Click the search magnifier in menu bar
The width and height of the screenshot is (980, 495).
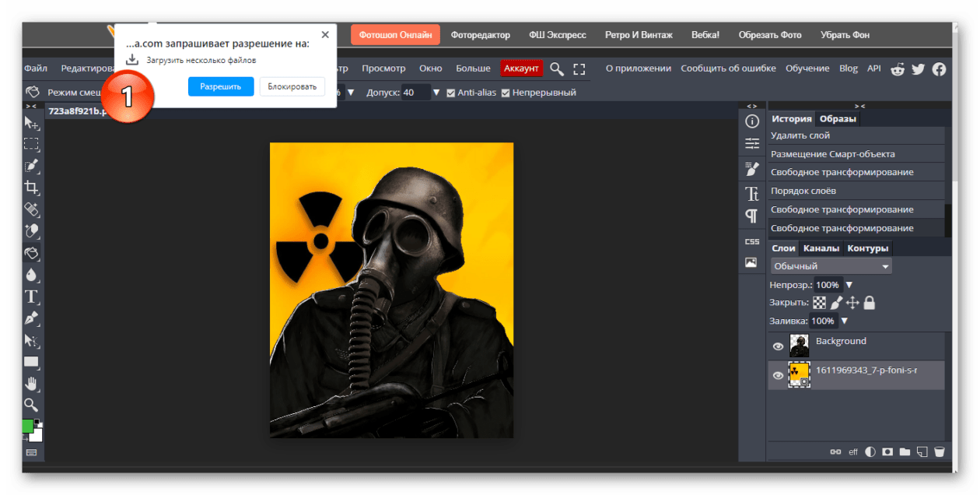pos(556,68)
